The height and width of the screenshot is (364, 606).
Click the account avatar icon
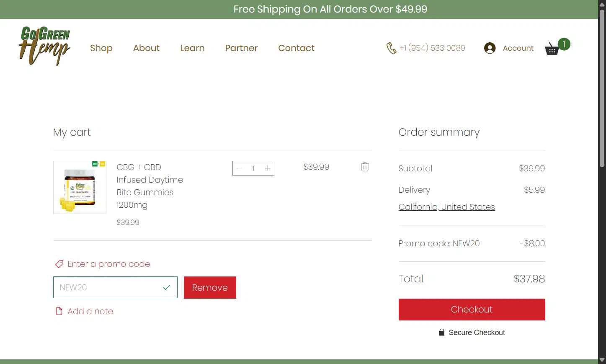[x=490, y=48]
